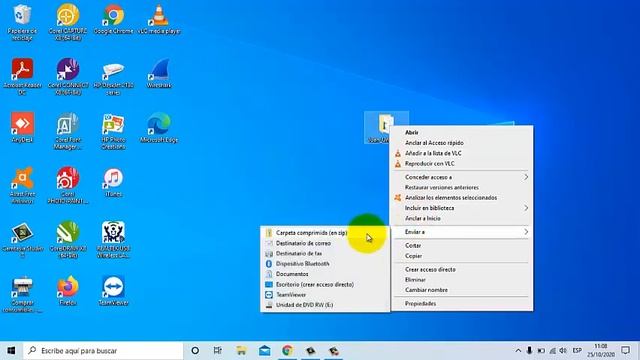The image size is (640, 360).
Task: Open Task View from the taskbar
Action: 218,351
